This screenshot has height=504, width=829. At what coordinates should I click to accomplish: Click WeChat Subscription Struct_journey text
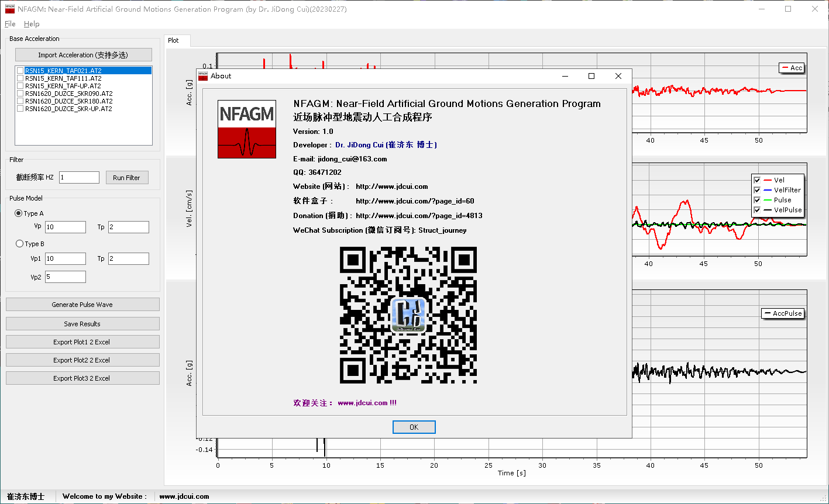pyautogui.click(x=380, y=230)
